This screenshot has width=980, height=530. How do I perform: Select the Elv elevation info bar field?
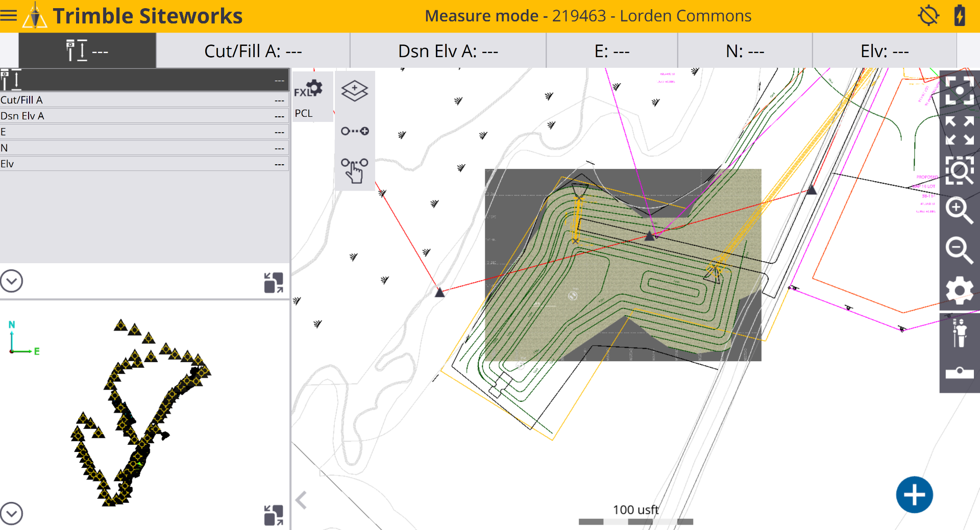point(885,51)
